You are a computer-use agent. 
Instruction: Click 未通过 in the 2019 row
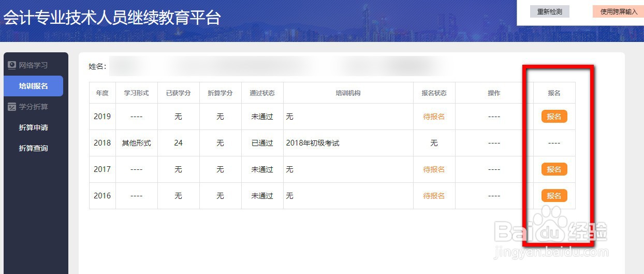[262, 117]
